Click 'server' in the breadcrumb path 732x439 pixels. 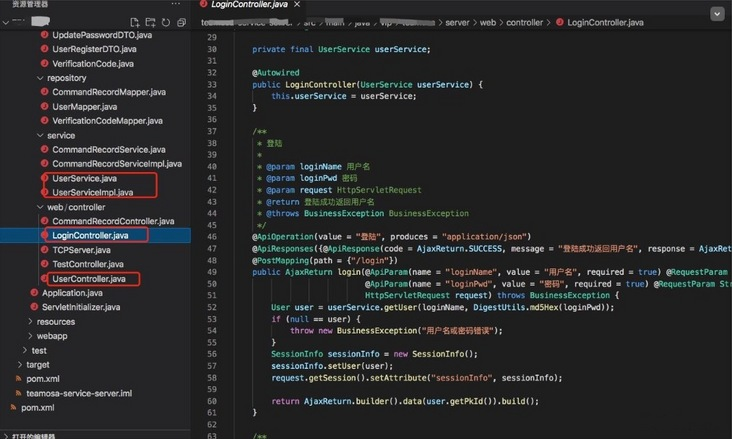[x=457, y=22]
